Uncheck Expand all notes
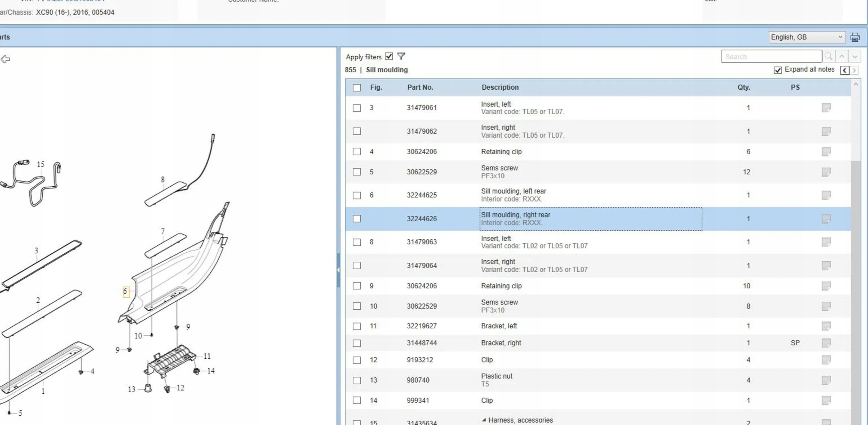This screenshot has height=425, width=868. 778,70
